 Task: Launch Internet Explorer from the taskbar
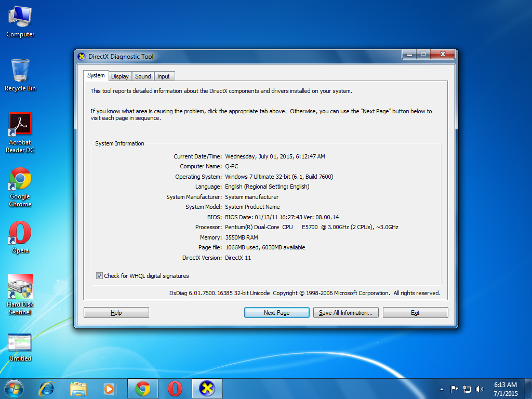click(46, 389)
